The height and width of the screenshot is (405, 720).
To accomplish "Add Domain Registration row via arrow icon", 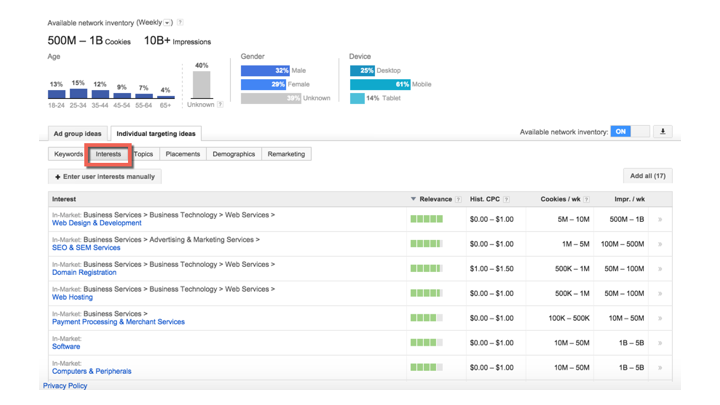I will [660, 269].
